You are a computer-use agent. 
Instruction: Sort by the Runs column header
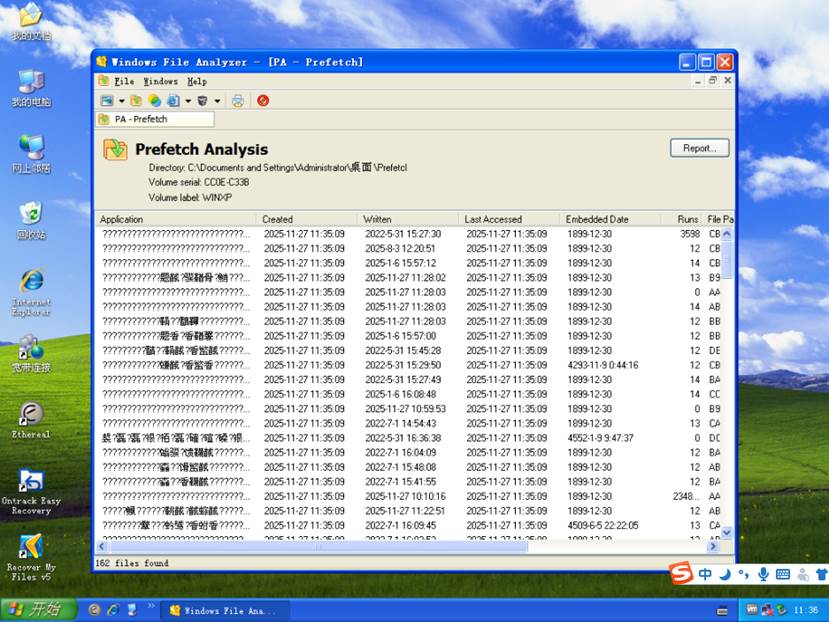pos(683,219)
